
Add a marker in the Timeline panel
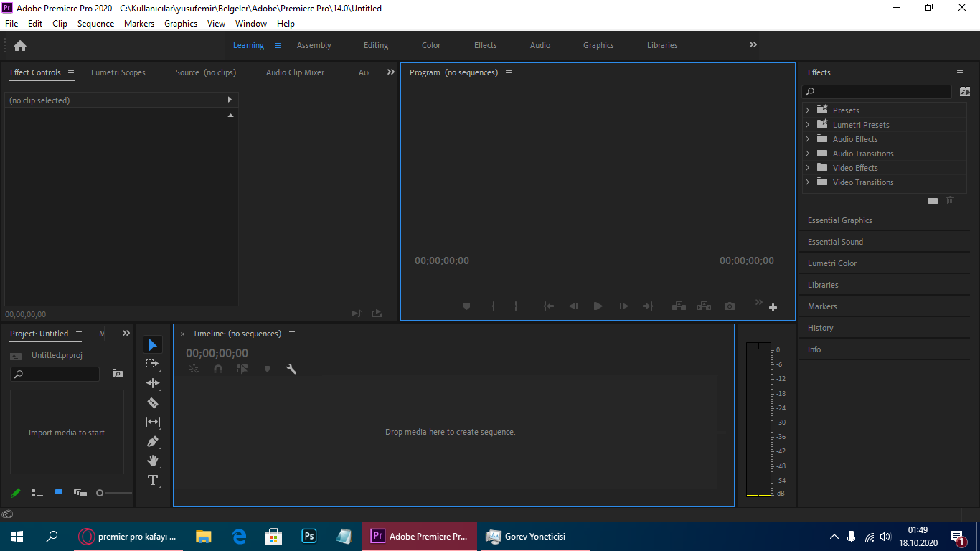pyautogui.click(x=267, y=369)
